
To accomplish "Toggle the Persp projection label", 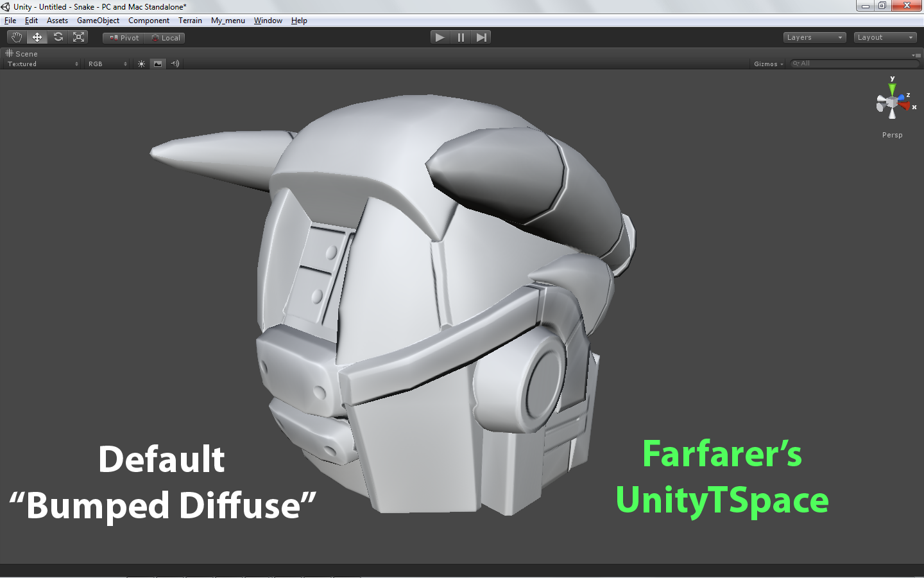I will click(892, 135).
